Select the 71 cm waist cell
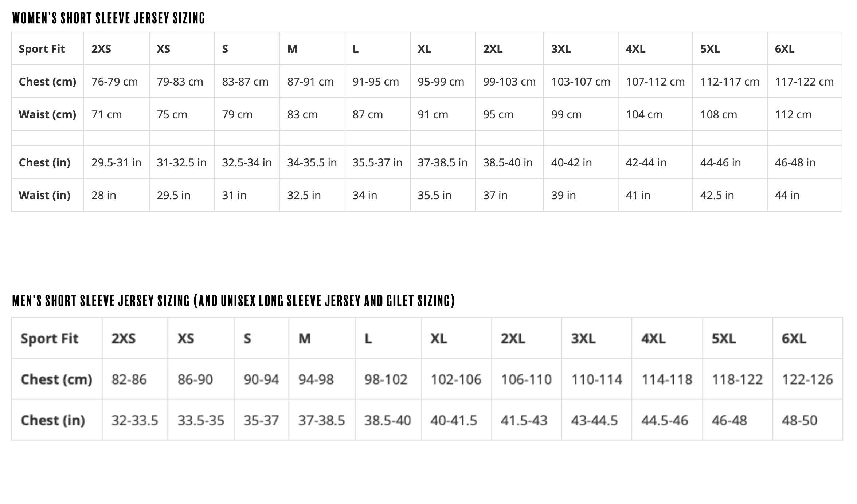Screen dimensions: 857x504 107,115
